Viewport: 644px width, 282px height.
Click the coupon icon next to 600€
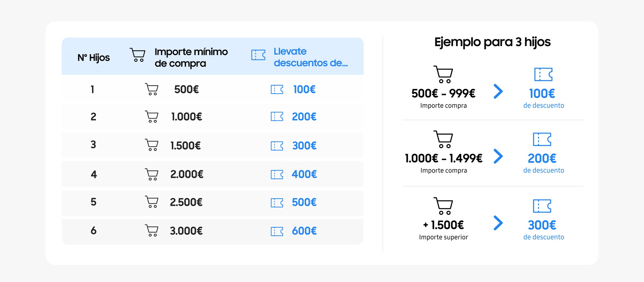[x=277, y=231]
